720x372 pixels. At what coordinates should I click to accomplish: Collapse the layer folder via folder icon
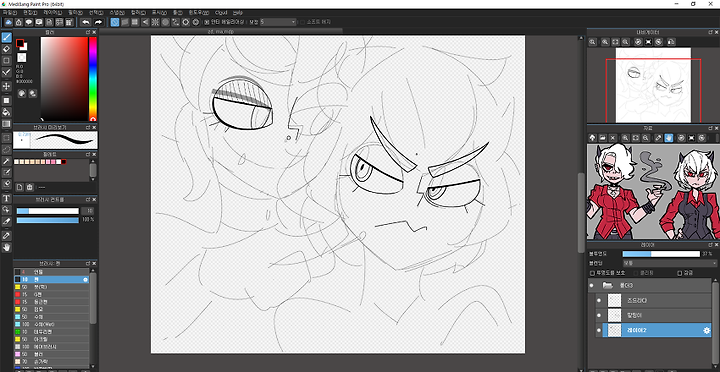pyautogui.click(x=608, y=285)
